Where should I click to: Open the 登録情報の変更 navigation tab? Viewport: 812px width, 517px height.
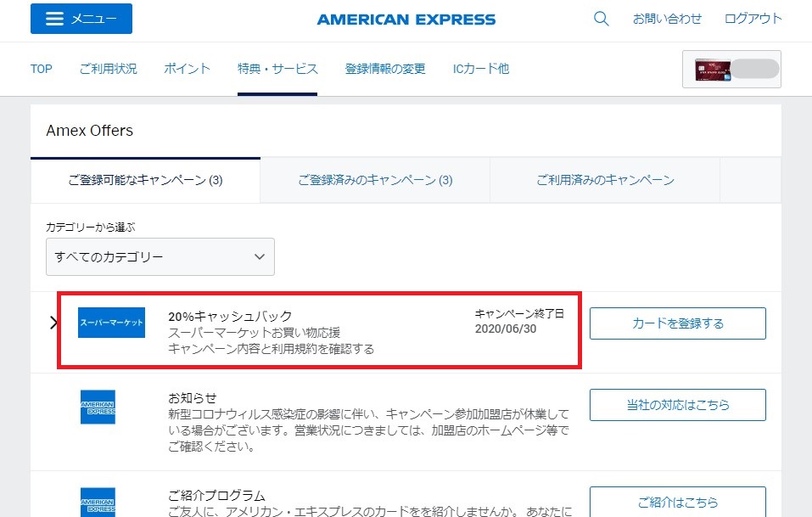385,69
